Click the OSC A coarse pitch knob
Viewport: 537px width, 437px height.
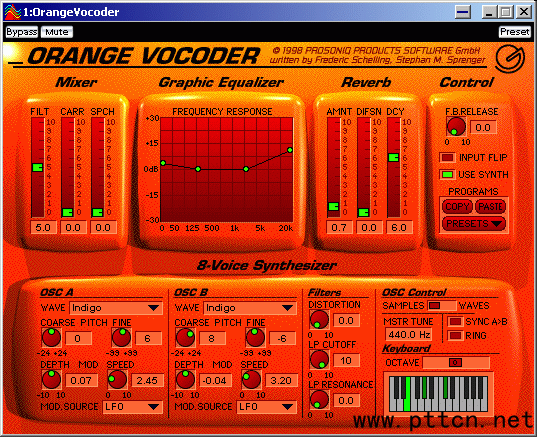point(51,337)
